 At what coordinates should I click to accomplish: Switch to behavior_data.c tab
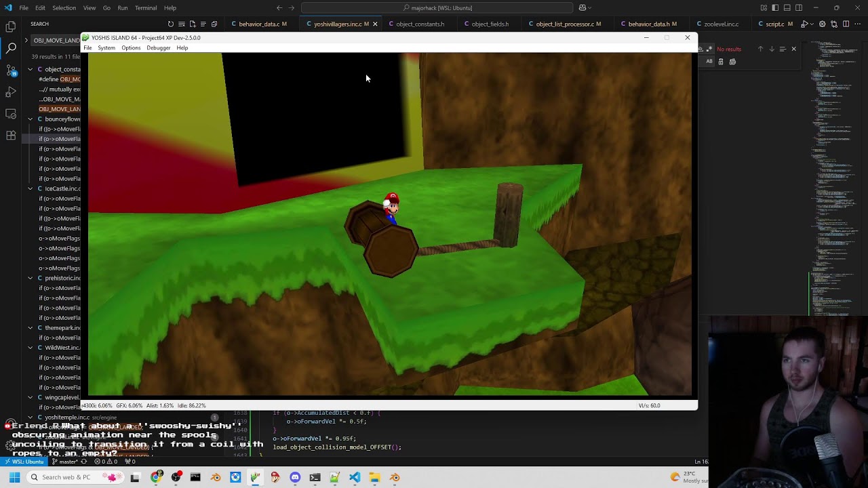coord(259,24)
